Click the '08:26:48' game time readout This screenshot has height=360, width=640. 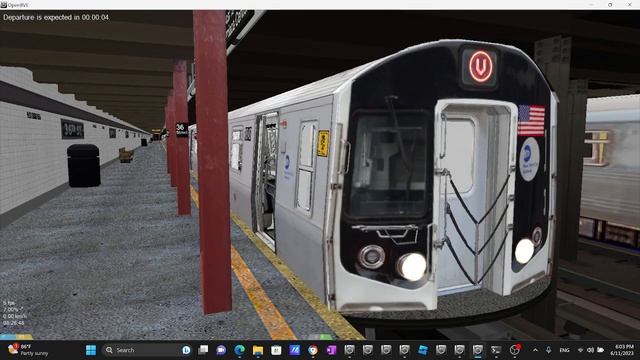pos(13,323)
